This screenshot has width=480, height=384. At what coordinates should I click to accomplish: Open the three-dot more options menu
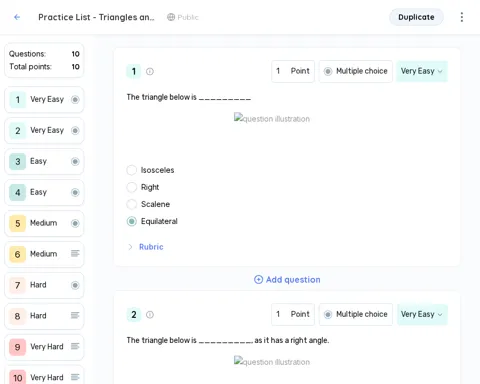click(462, 17)
